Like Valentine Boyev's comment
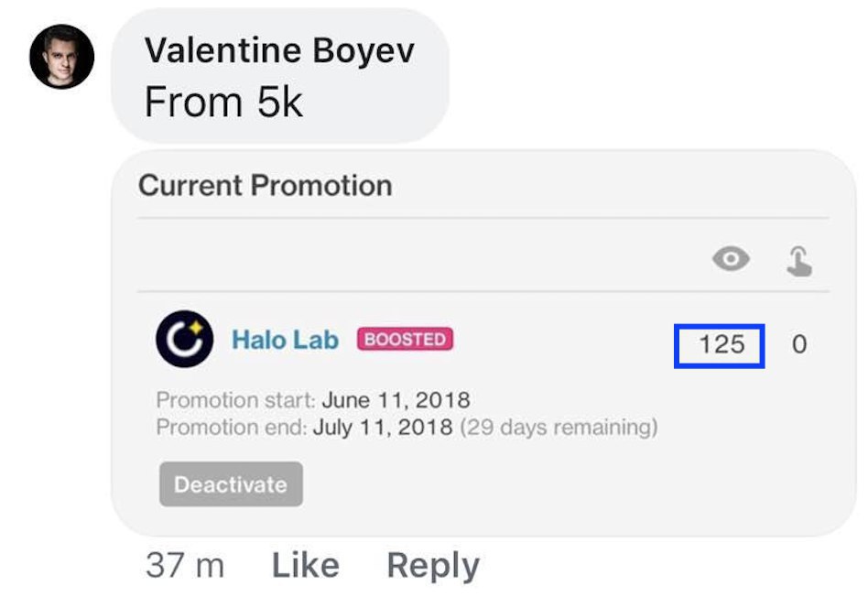 pos(305,565)
